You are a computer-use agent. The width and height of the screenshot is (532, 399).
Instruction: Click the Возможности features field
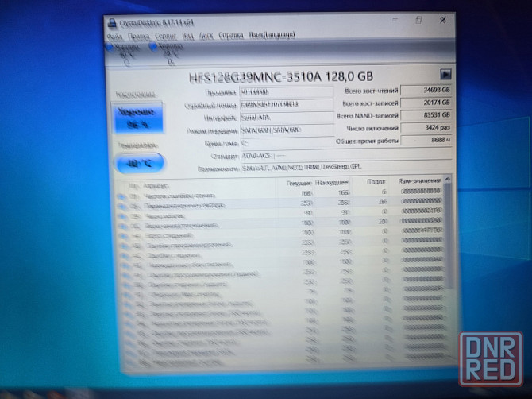(346, 167)
